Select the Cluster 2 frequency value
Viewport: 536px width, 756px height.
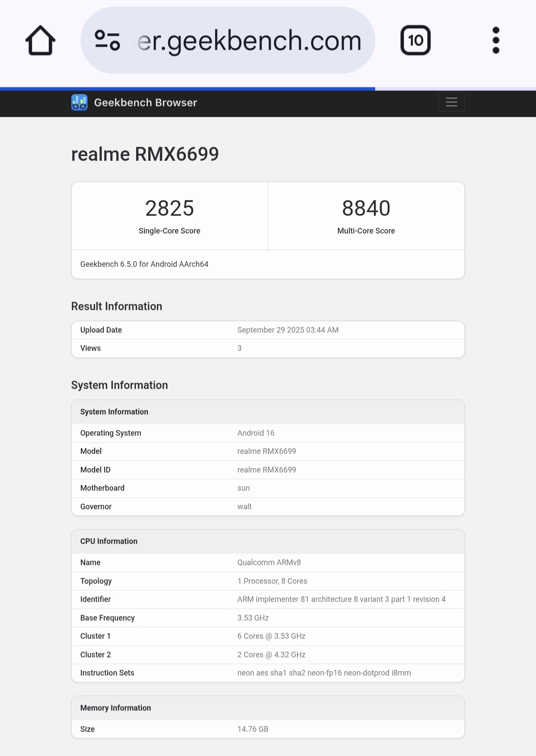(271, 655)
